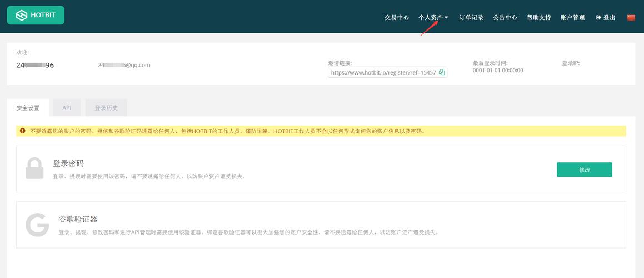Screen dimensions: 644x278
Task: Copy the invitation link via copy icon
Action: click(x=442, y=72)
